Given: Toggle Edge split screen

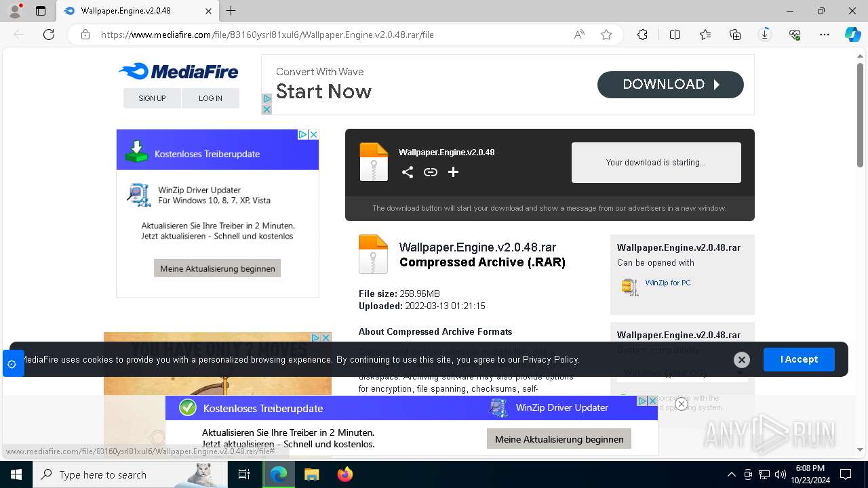Looking at the screenshot, I should [x=675, y=35].
